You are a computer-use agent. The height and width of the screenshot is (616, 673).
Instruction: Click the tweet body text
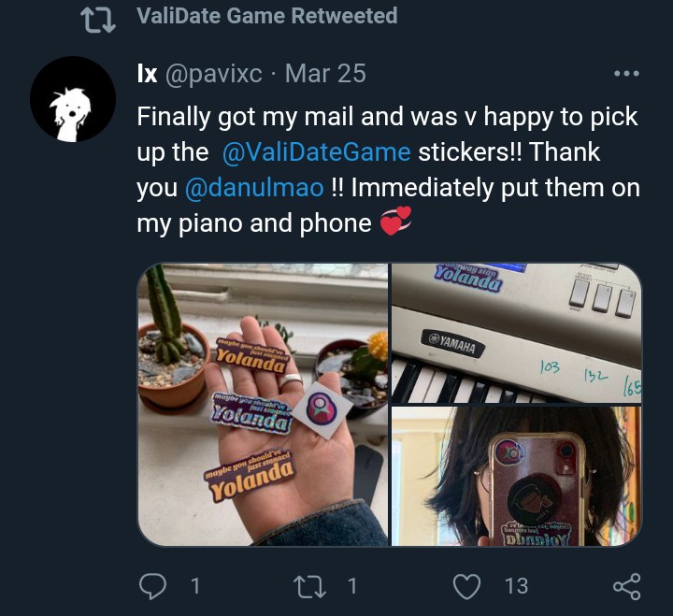pyautogui.click(x=389, y=170)
